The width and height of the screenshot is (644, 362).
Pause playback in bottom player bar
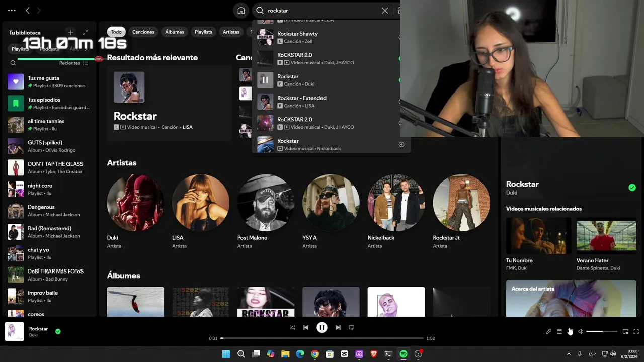(322, 327)
